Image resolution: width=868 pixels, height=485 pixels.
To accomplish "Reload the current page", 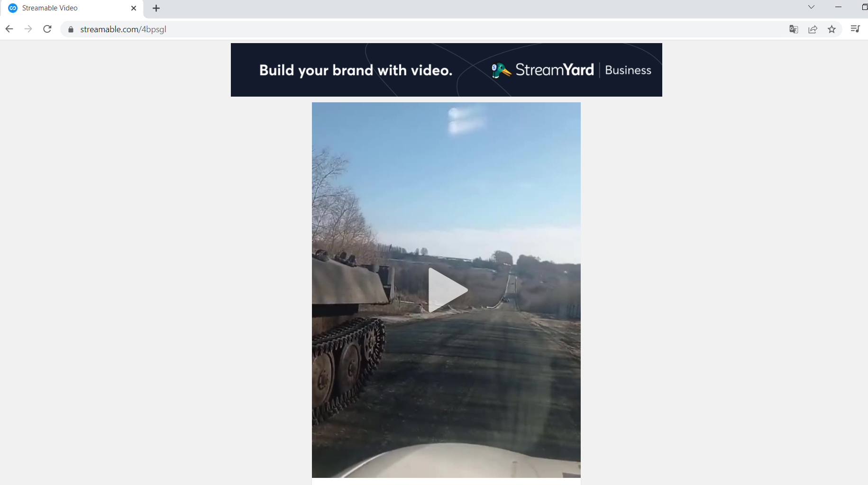I will click(47, 29).
